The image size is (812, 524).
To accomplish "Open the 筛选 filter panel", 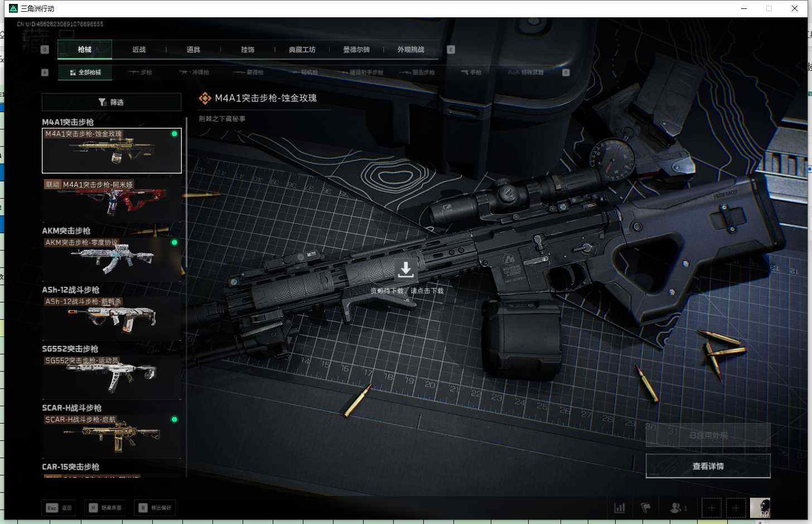I will [x=112, y=102].
